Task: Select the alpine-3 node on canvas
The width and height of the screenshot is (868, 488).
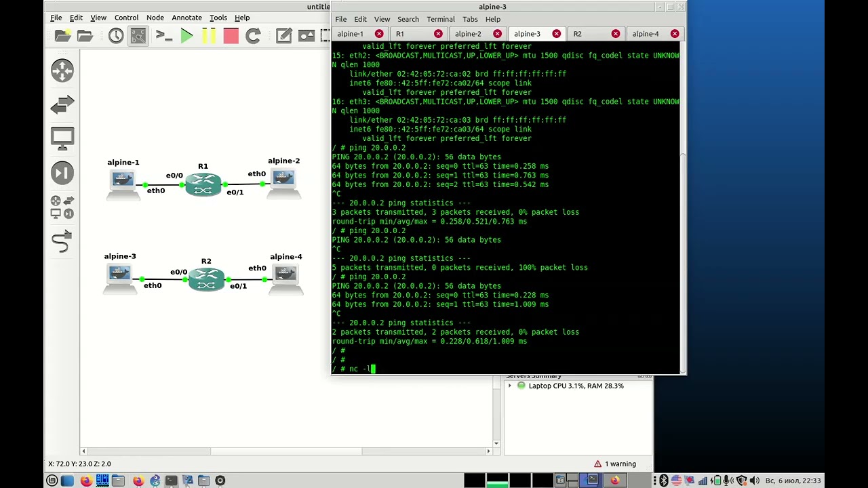Action: (120, 278)
